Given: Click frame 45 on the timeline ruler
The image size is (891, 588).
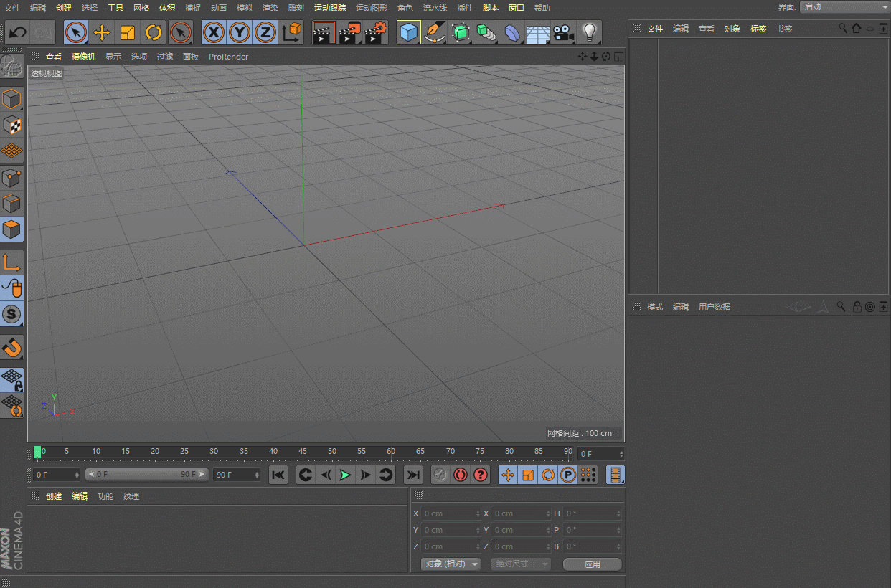Looking at the screenshot, I should point(303,452).
